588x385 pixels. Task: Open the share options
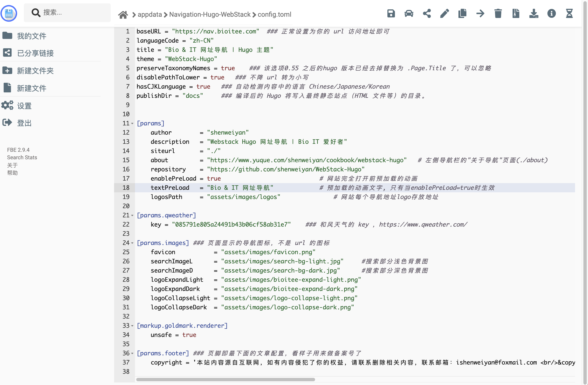pos(427,14)
